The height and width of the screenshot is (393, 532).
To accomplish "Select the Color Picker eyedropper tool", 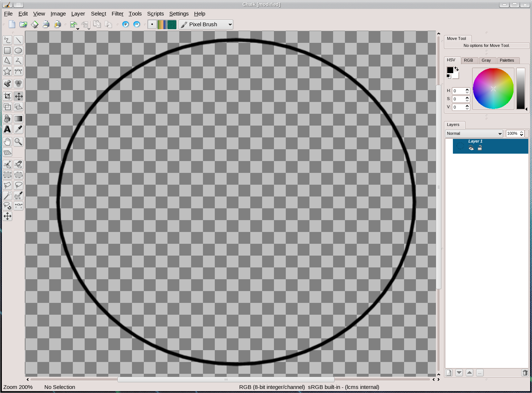I will (x=18, y=129).
